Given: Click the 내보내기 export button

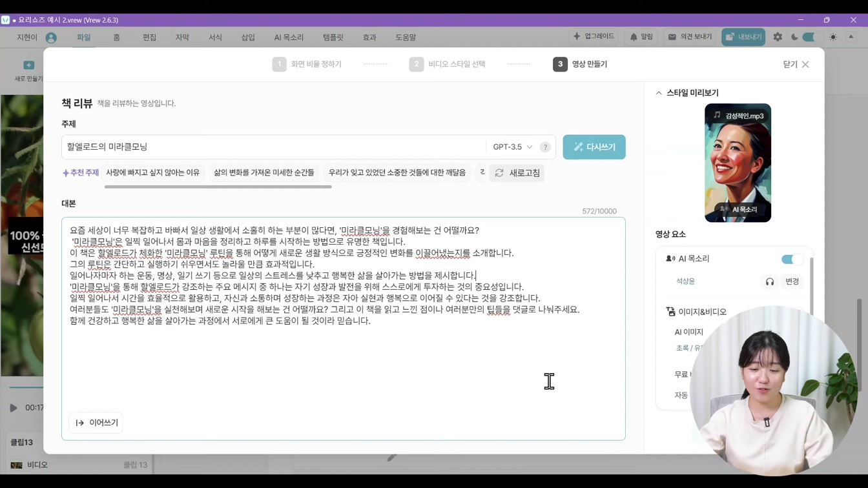Looking at the screenshot, I should tap(743, 37).
